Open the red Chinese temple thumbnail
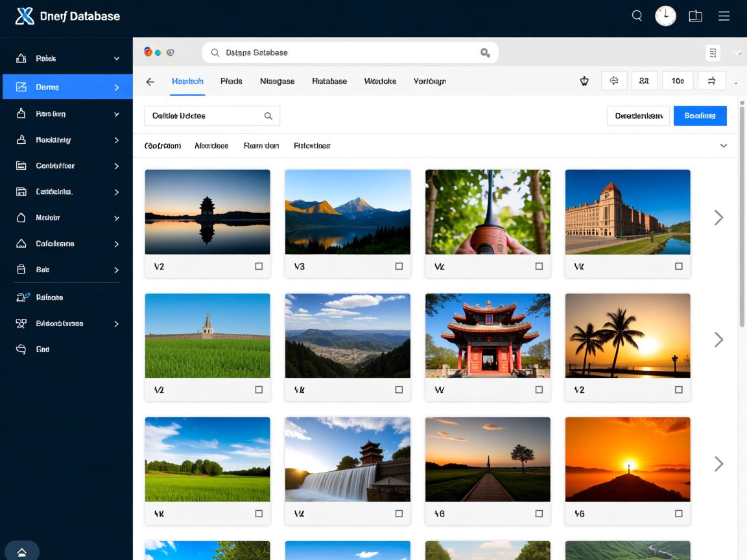The width and height of the screenshot is (747, 560). (x=488, y=335)
